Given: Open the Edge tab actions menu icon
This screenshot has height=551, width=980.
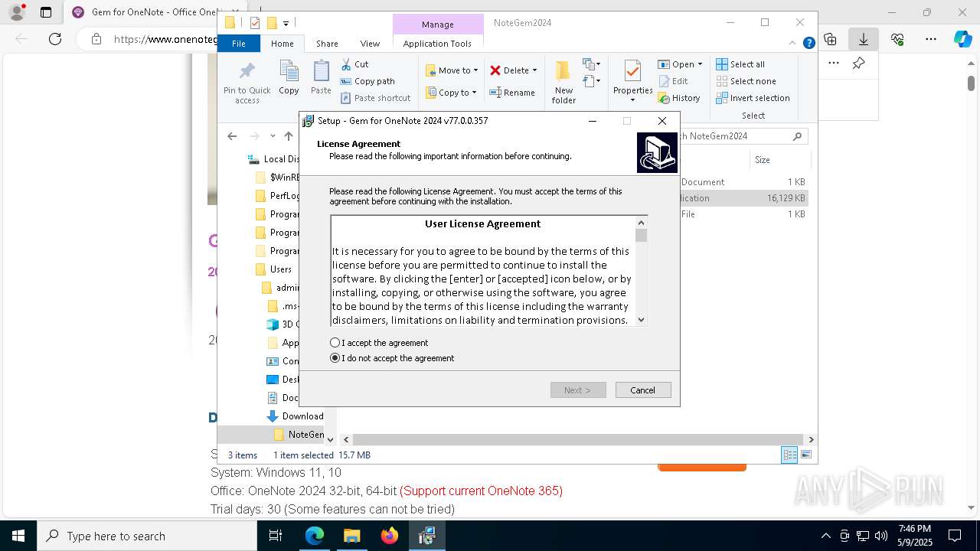Looking at the screenshot, I should click(x=46, y=12).
